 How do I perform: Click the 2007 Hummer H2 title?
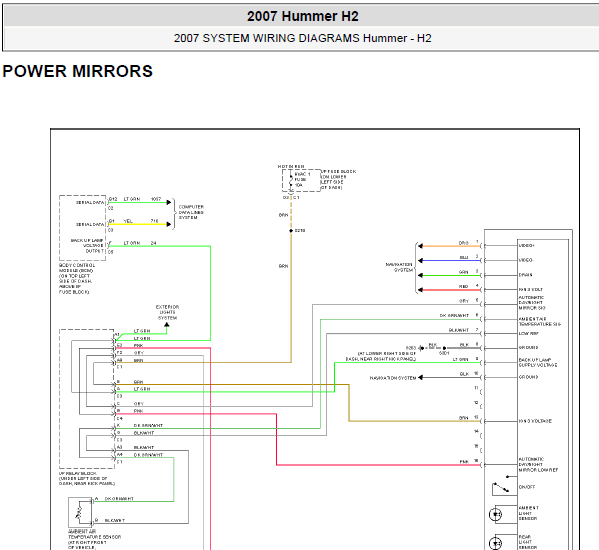[x=303, y=16]
